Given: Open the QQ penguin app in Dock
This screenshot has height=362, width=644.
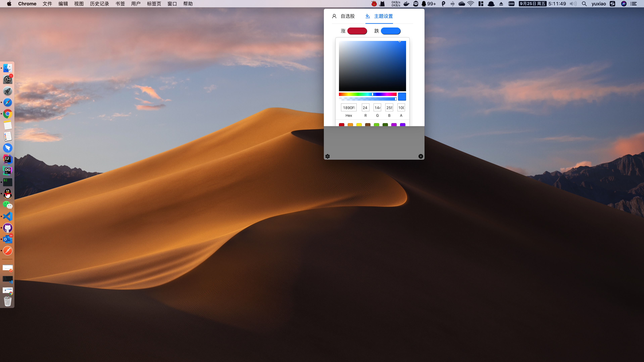Looking at the screenshot, I should 8,194.
